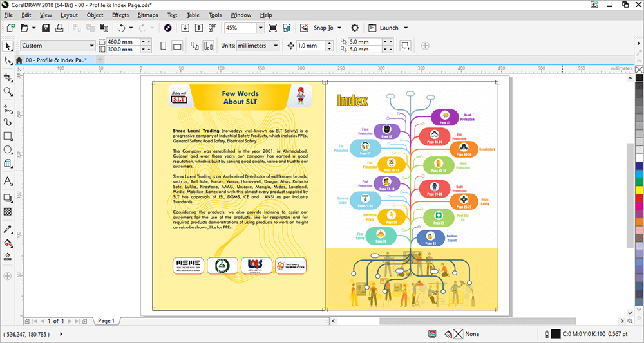This screenshot has height=343, width=644.
Task: Set portrait page orientation
Action: [x=164, y=46]
